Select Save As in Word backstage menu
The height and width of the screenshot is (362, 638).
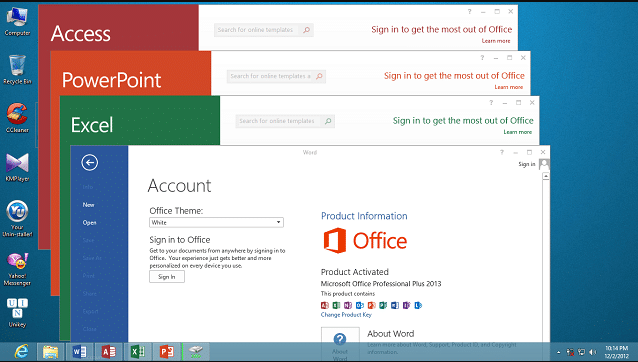[92, 258]
